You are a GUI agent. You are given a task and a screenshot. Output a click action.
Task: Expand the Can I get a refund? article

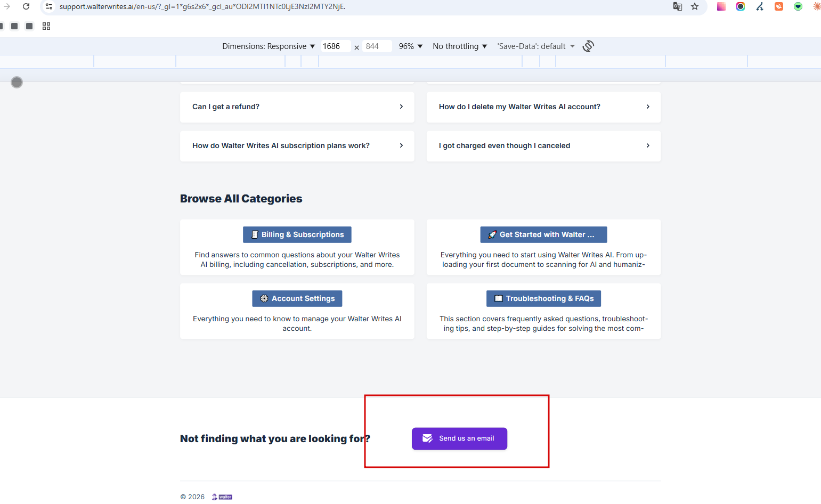297,107
